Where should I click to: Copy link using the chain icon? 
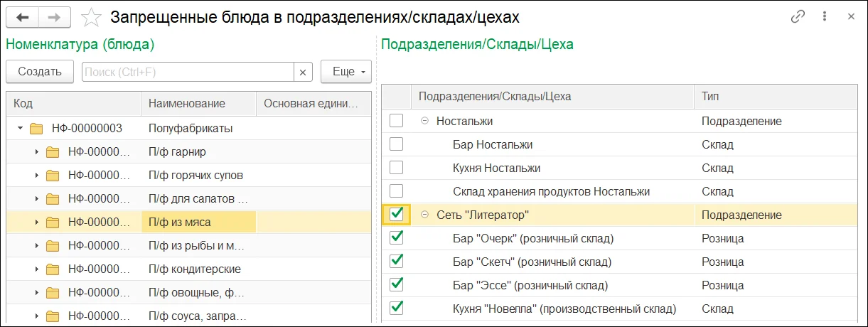click(x=798, y=17)
